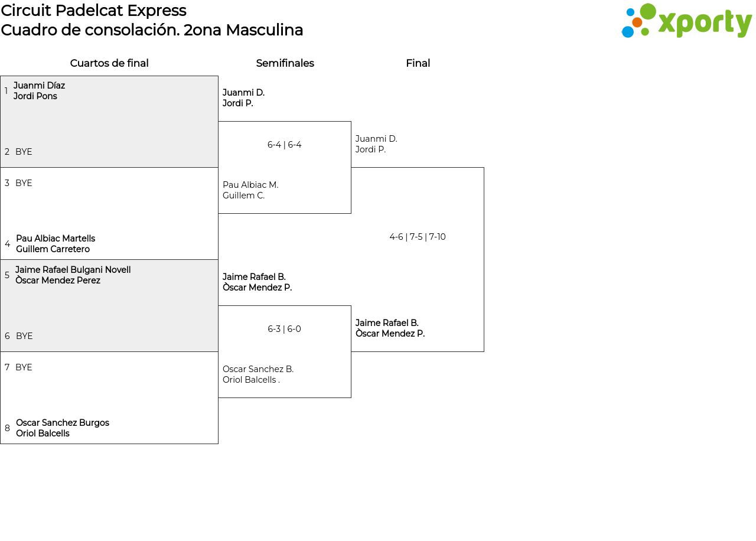756x541 pixels.
Task: Click the Final column header
Action: 418,63
